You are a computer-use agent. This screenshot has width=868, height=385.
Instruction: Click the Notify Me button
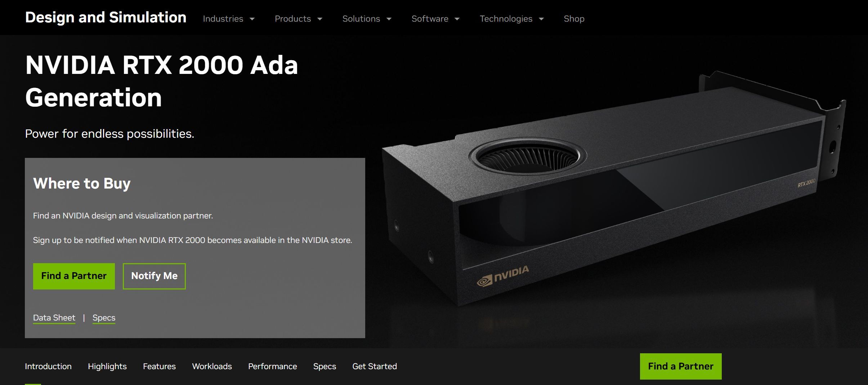154,276
